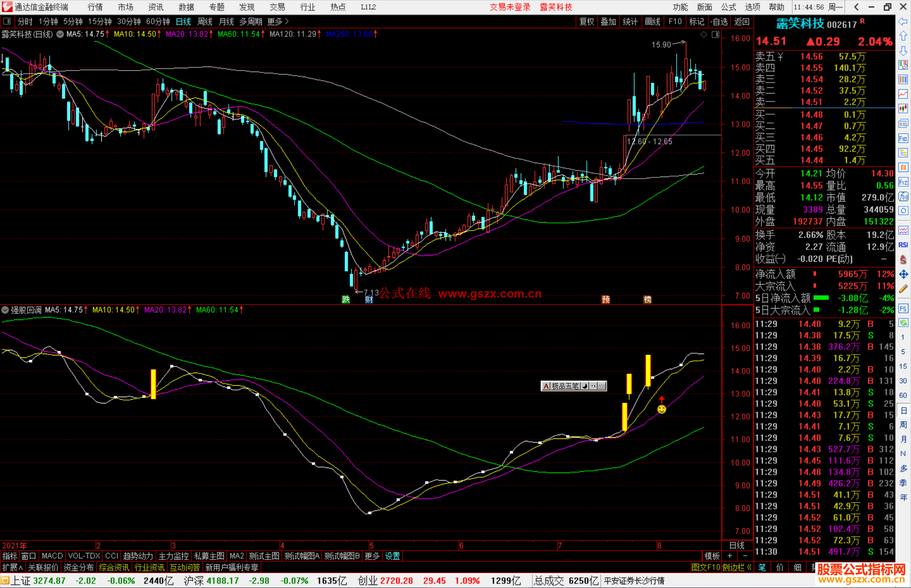
Task: Switch to 60 minute period in sidebar
Action: 903,395
